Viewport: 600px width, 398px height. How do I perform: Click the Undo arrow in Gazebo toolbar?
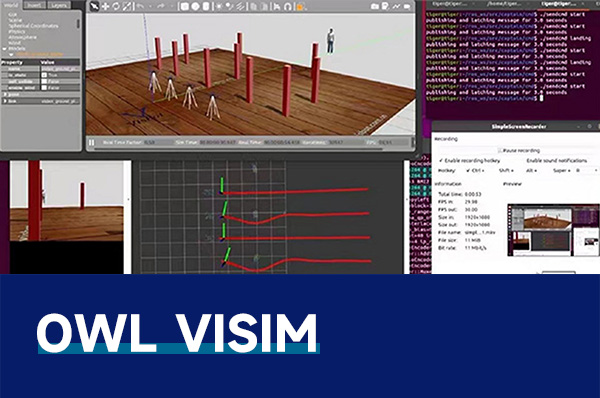(x=140, y=6)
